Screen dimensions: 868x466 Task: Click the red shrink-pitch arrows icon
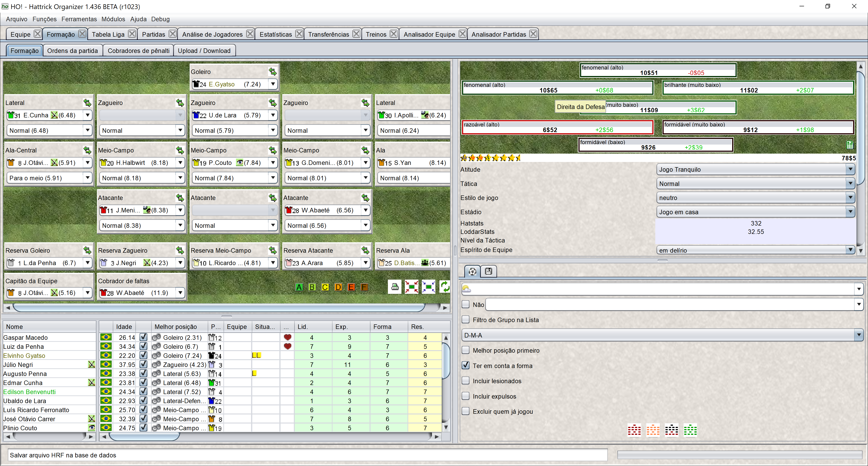411,287
